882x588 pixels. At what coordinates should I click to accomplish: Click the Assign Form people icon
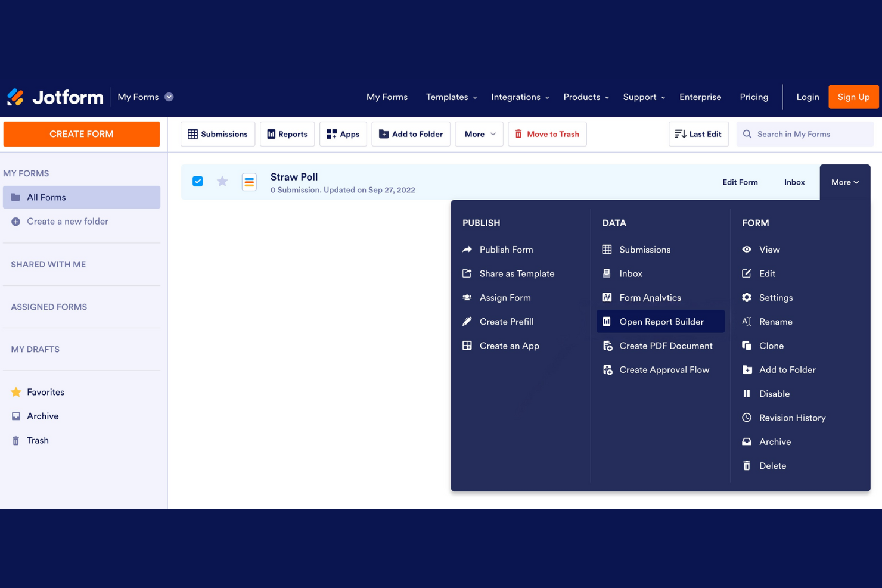(467, 297)
